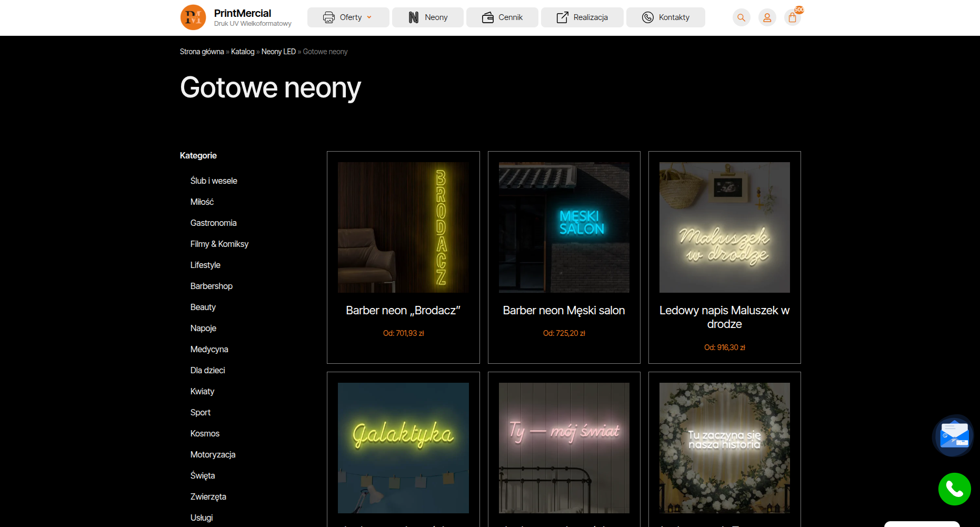Image resolution: width=980 pixels, height=527 pixels.
Task: Open the Realizacja menu item
Action: [x=582, y=17]
